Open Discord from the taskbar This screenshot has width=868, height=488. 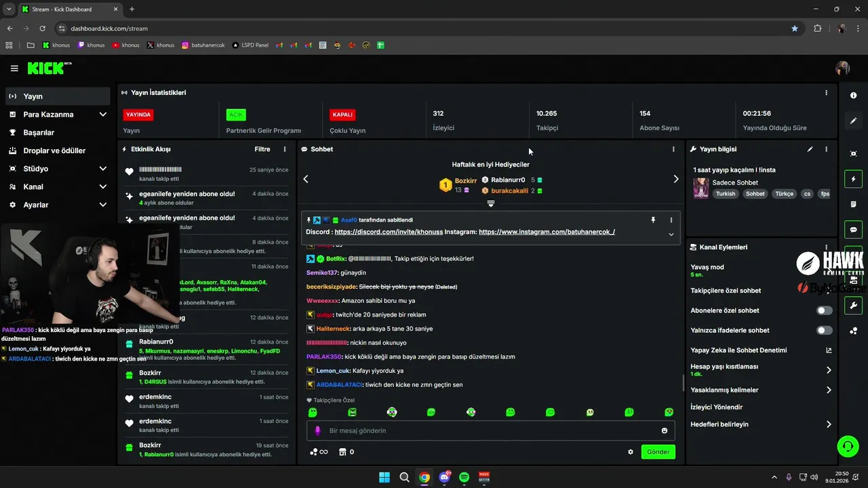(x=445, y=477)
